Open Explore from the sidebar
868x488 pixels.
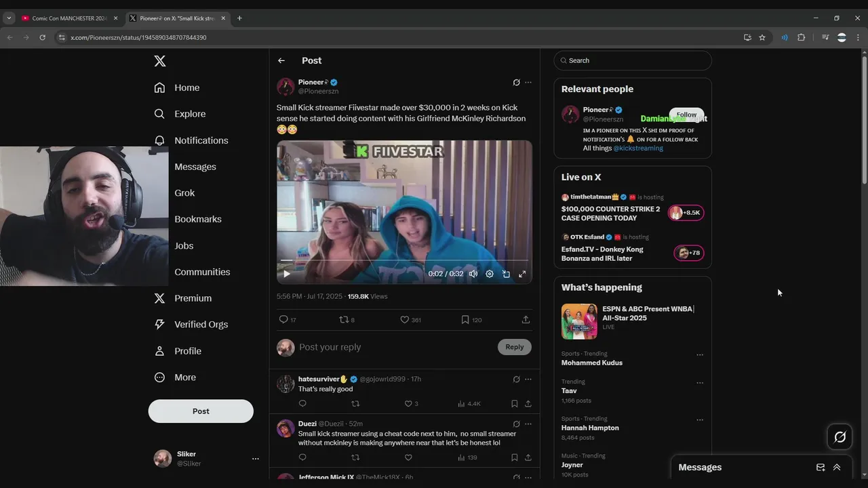click(180, 114)
